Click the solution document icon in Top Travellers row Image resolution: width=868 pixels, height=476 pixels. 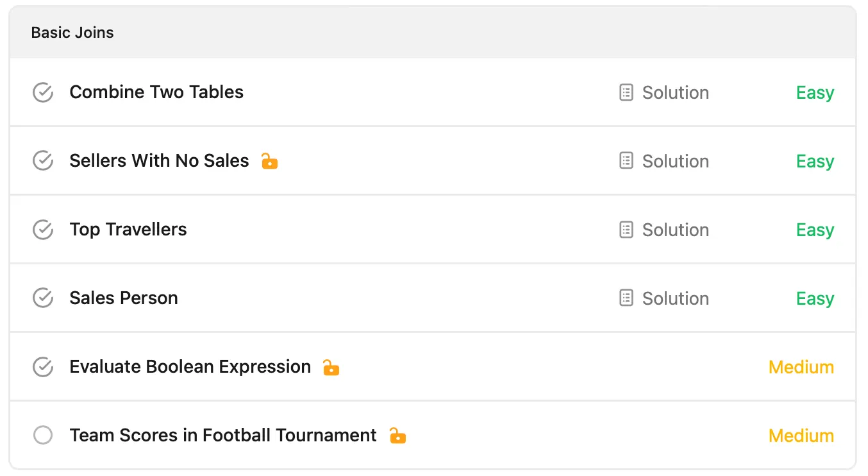coord(626,230)
